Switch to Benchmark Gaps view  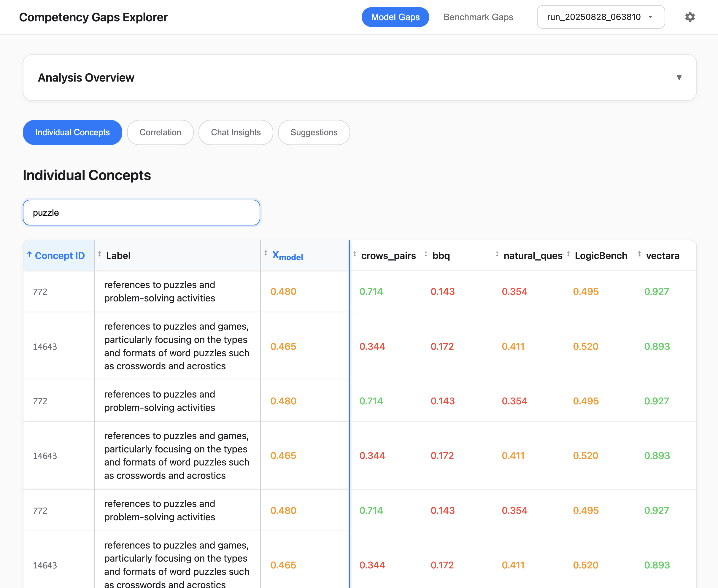tap(478, 17)
